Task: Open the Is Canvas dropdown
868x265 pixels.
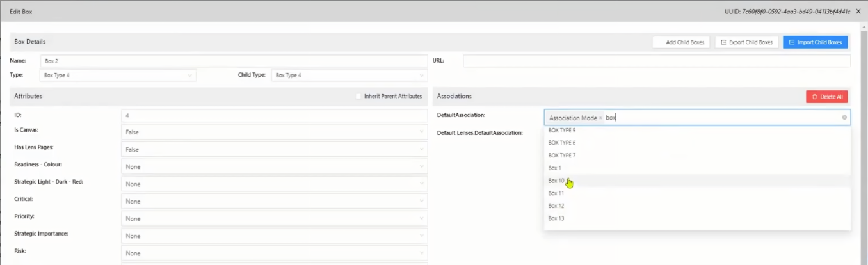Action: coord(274,132)
